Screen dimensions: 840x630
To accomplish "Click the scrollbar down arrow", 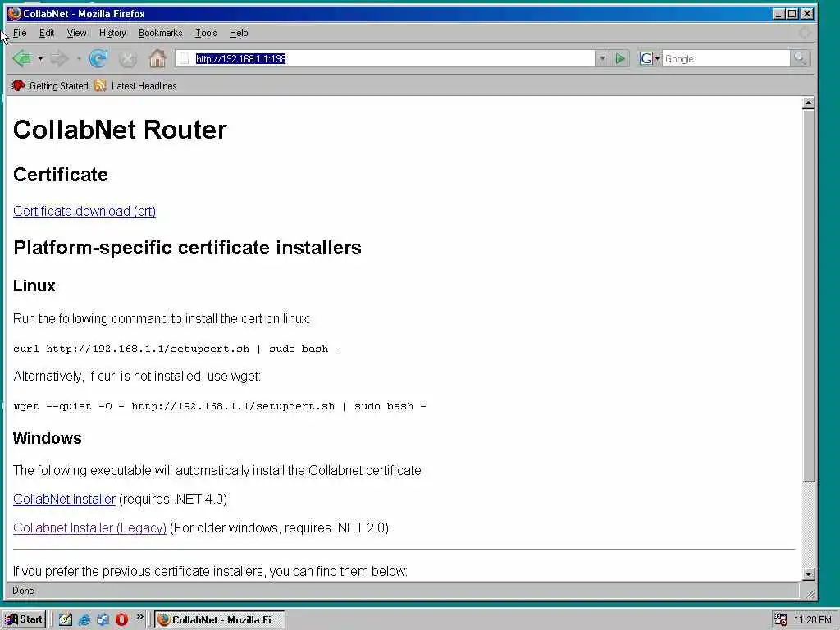I will click(x=808, y=573).
